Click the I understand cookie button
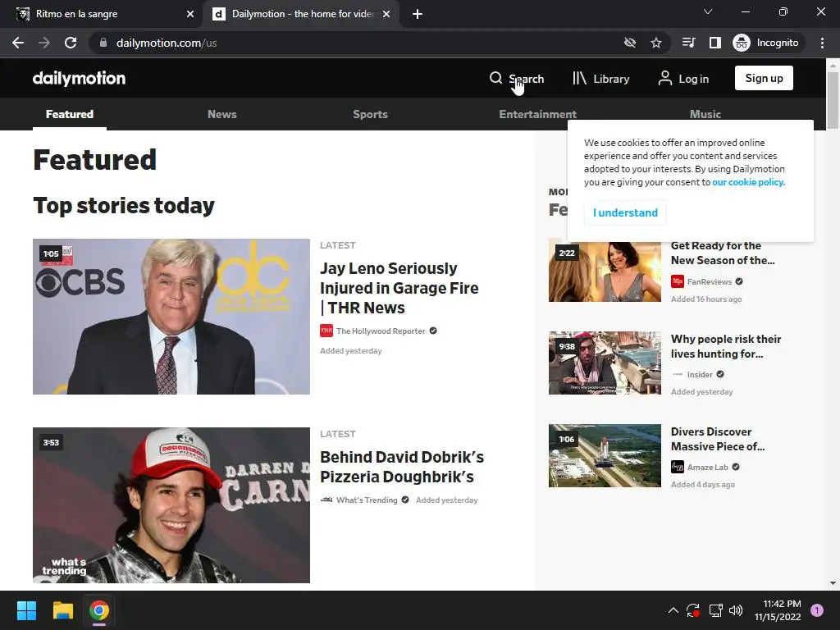This screenshot has width=840, height=630. click(x=625, y=212)
